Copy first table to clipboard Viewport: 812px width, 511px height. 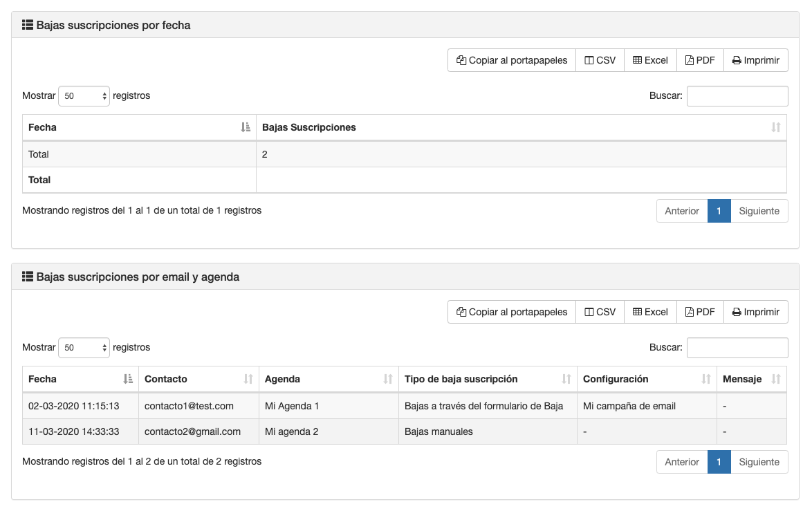tap(512, 60)
